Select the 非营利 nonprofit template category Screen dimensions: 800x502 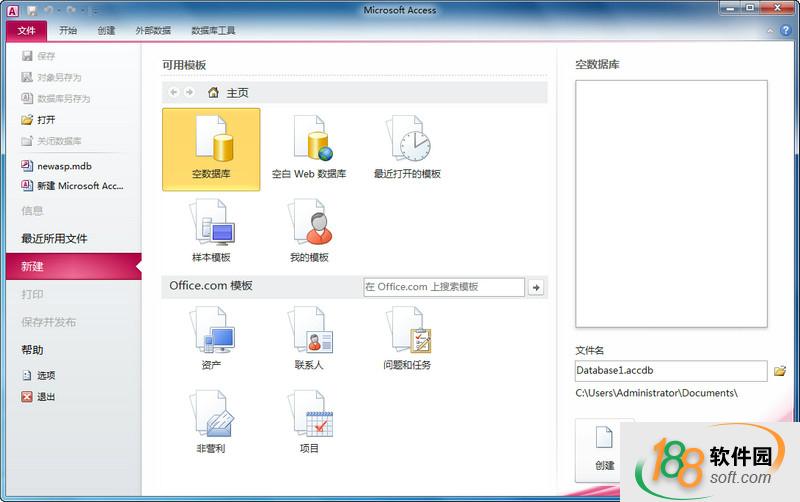pos(211,422)
